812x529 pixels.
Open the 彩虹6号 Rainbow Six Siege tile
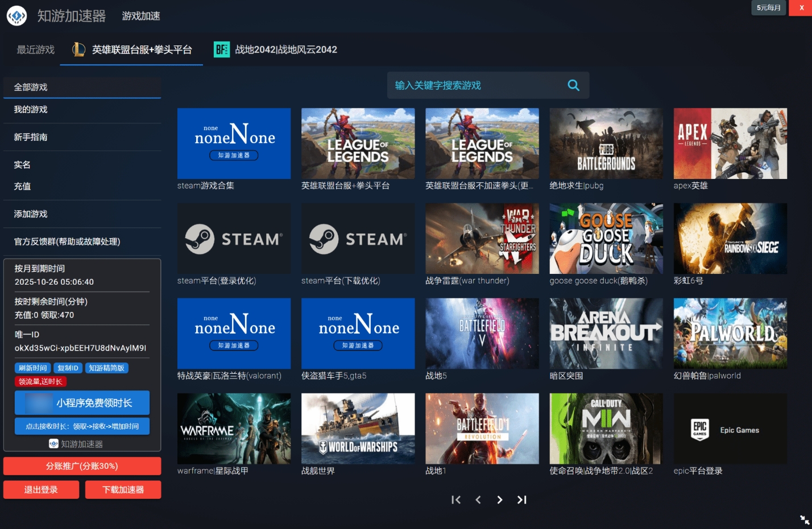[730, 239]
